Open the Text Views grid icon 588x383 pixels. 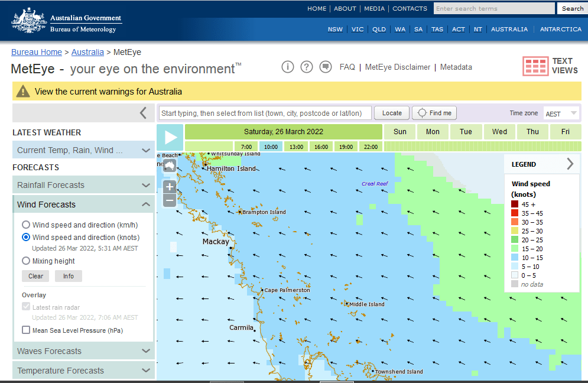coord(535,66)
